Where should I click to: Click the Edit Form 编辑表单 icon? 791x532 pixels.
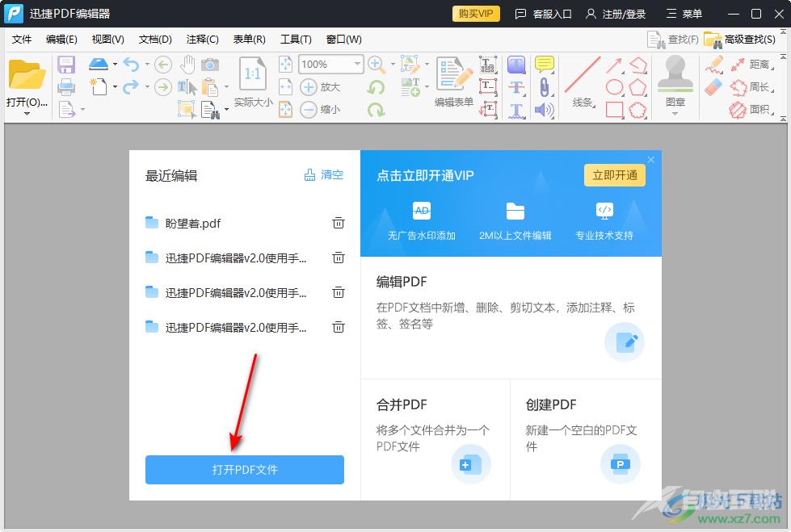tap(454, 74)
